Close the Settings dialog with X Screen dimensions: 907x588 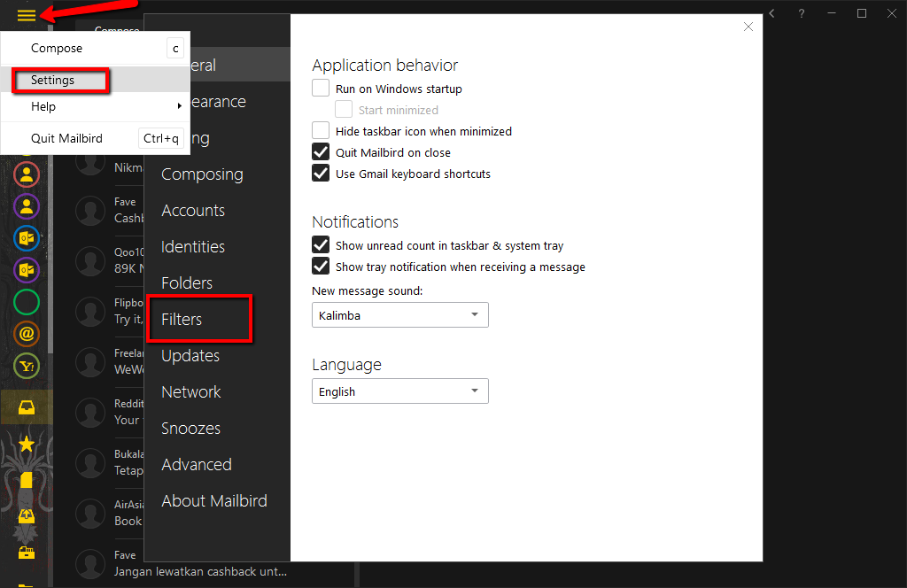click(x=748, y=27)
